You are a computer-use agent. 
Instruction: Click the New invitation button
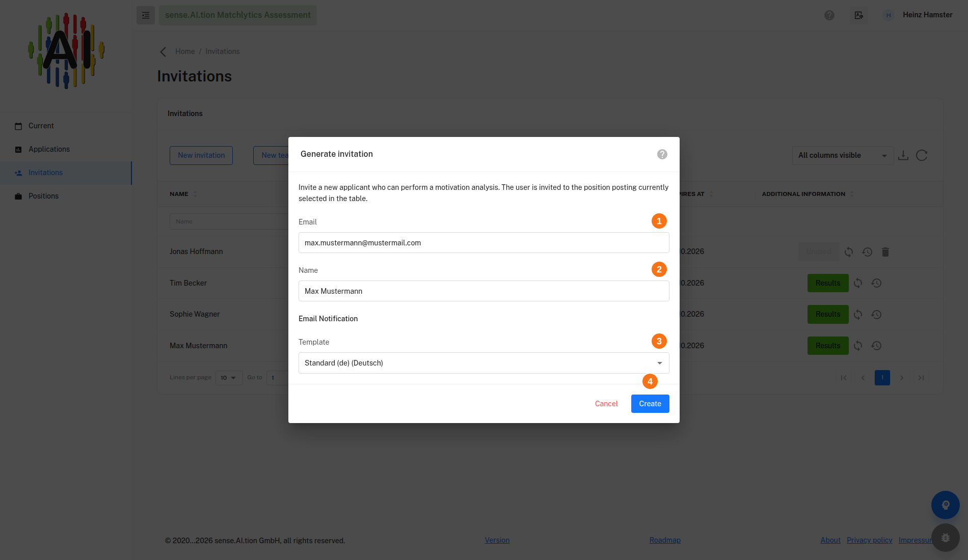click(x=201, y=155)
